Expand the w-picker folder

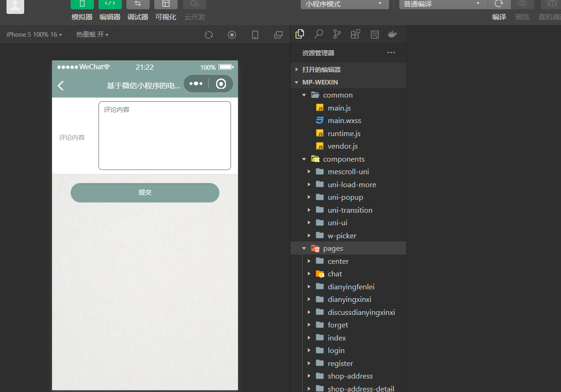pyautogui.click(x=349, y=235)
